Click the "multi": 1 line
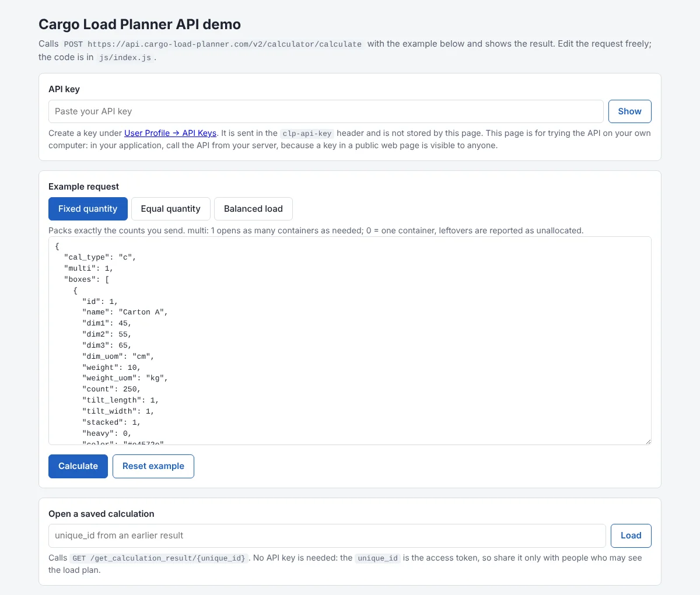 tap(89, 268)
